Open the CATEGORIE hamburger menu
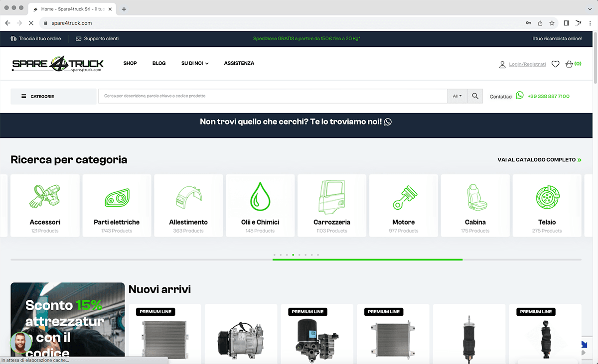Viewport: 598px width, 364px height. point(53,96)
